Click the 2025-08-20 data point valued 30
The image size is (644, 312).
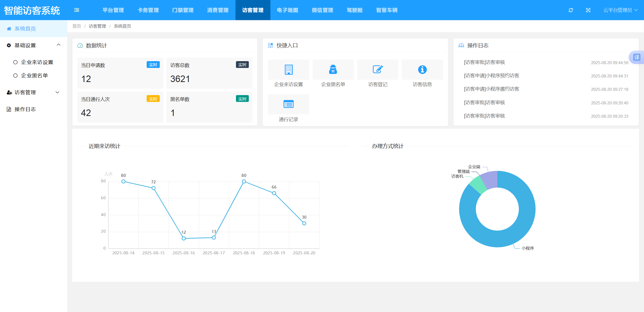point(304,223)
